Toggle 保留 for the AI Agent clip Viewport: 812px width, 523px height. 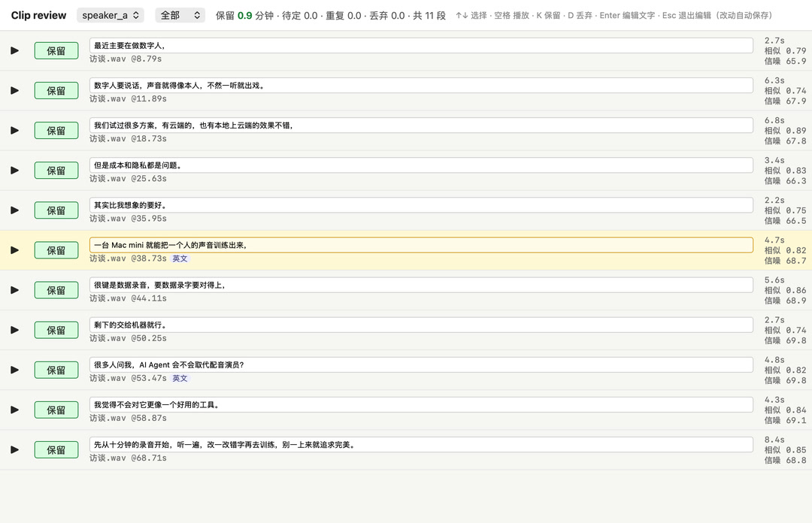(x=56, y=370)
